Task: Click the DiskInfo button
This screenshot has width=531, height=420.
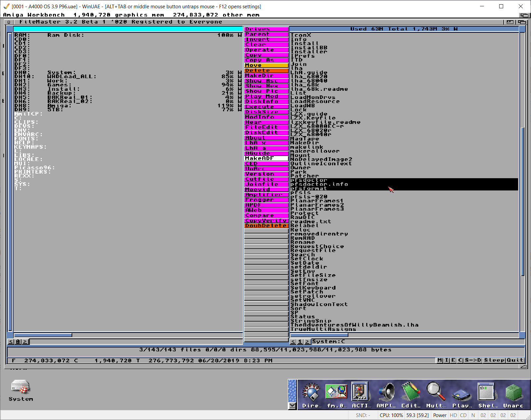Action: pos(266,101)
